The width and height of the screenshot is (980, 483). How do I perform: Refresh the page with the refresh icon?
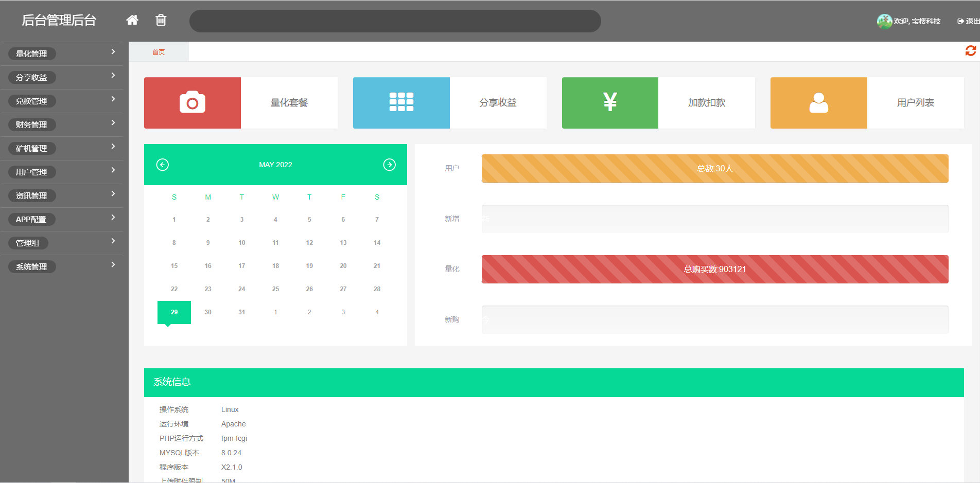971,50
